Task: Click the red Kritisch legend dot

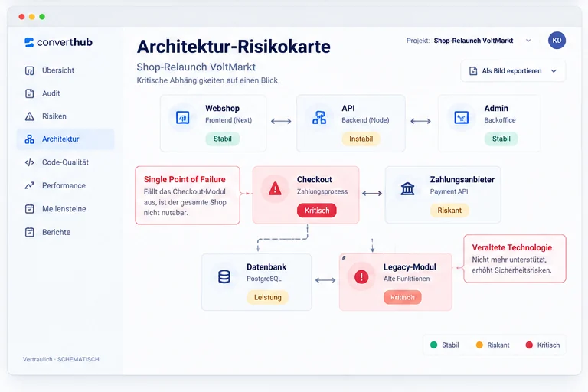Action: [x=529, y=345]
